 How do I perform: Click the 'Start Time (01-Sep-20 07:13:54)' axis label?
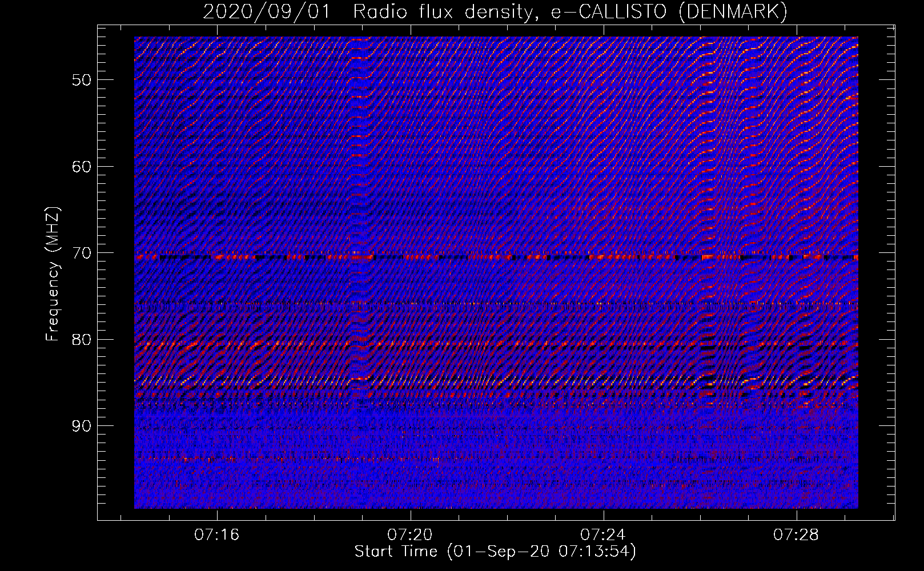click(495, 552)
